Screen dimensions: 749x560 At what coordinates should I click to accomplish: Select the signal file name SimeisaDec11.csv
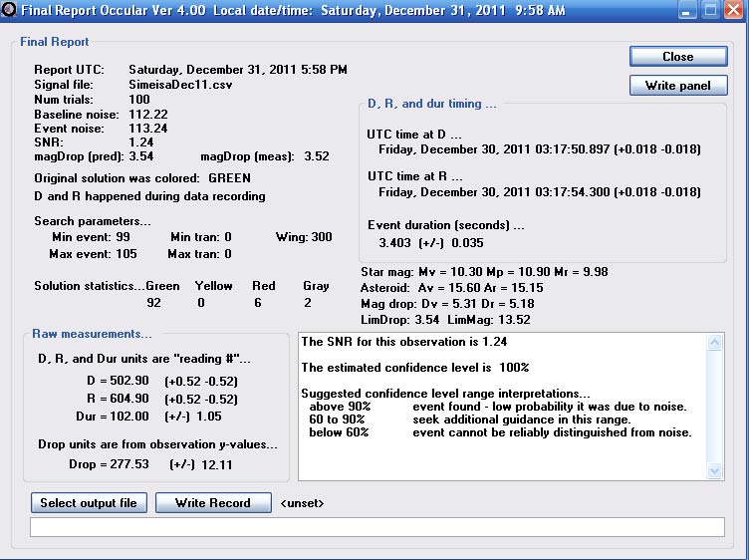pos(180,85)
